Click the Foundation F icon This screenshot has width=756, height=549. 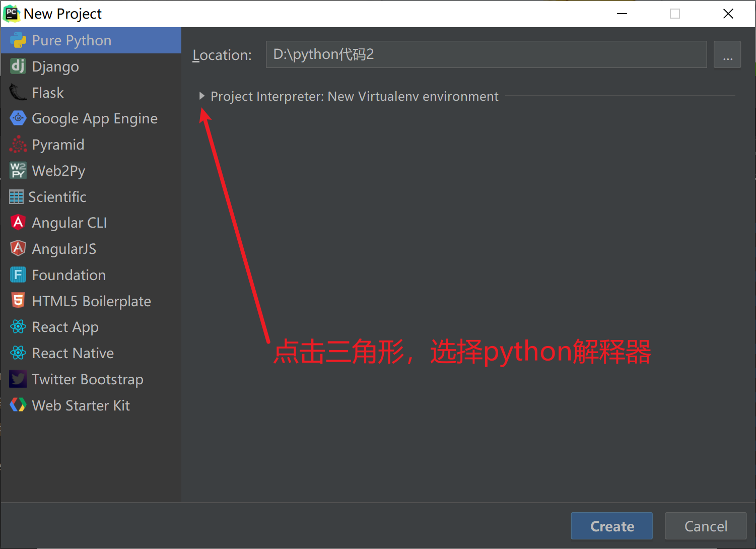(x=18, y=274)
